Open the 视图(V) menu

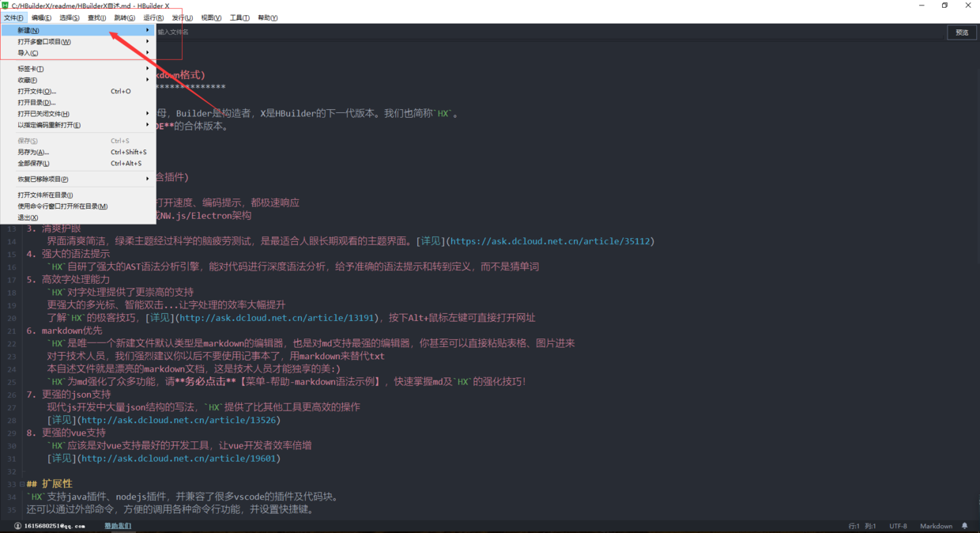[211, 17]
